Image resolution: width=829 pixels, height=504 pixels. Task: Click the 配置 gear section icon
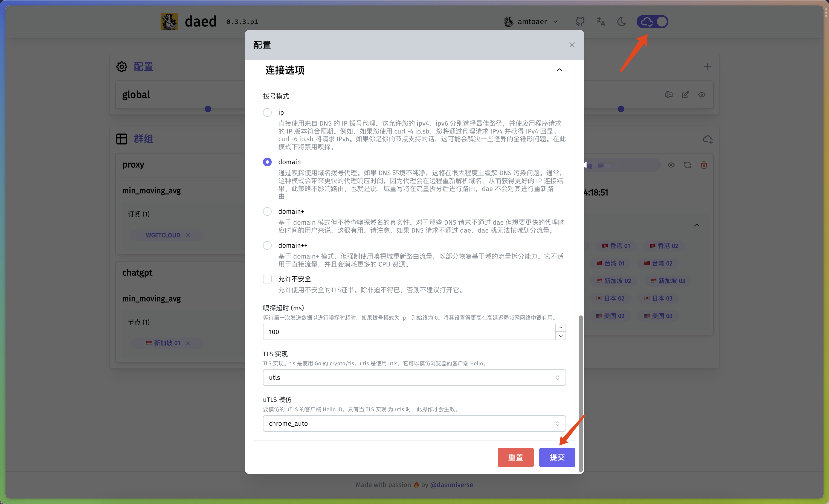[122, 67]
